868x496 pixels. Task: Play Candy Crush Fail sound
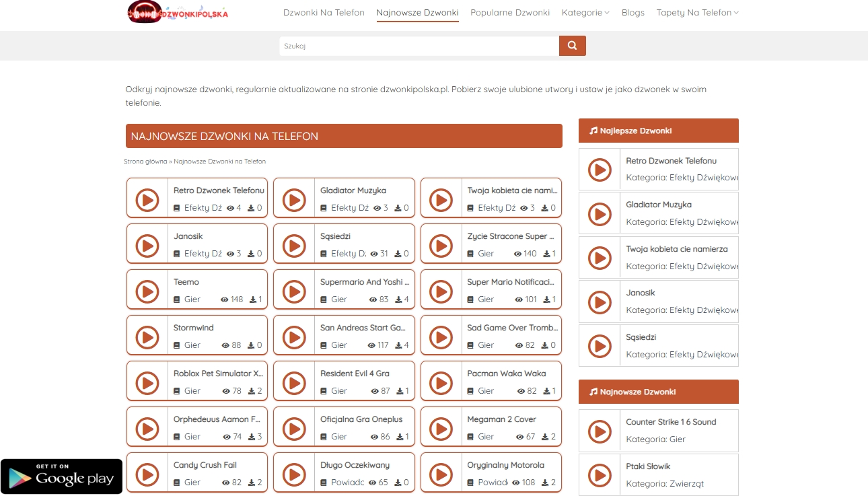point(147,474)
